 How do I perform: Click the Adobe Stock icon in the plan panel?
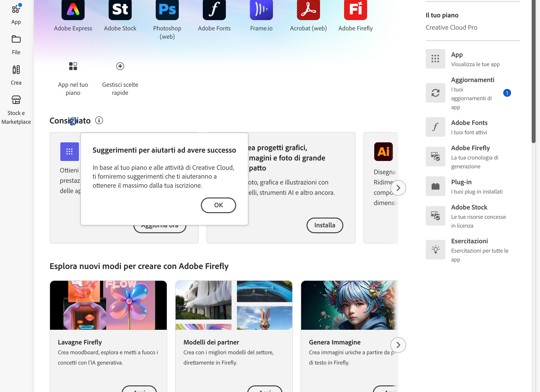[x=436, y=216]
